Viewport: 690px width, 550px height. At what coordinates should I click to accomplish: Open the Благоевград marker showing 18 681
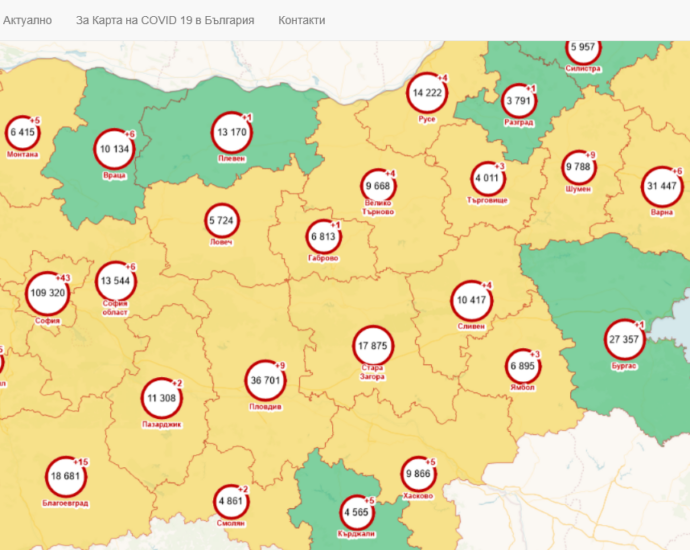click(66, 477)
